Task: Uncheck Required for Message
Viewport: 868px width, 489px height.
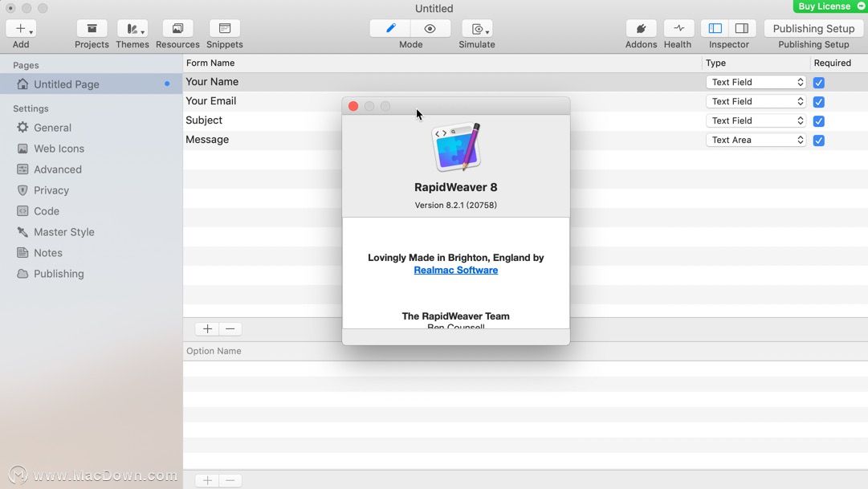Action: [x=819, y=141]
